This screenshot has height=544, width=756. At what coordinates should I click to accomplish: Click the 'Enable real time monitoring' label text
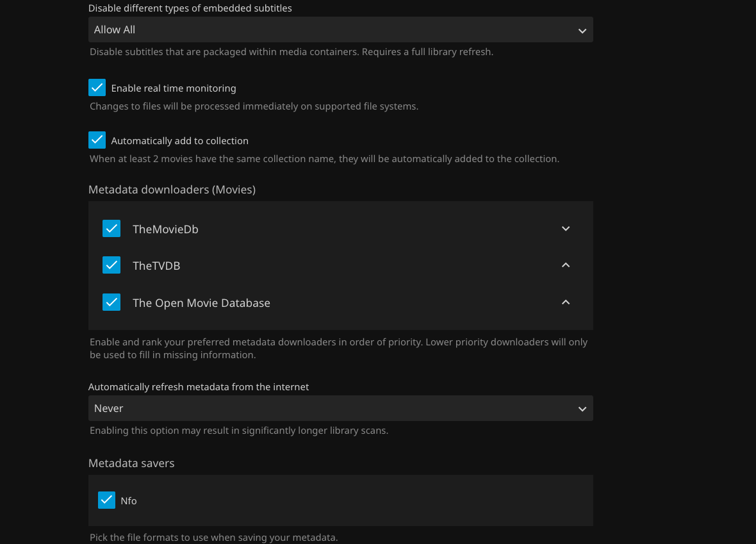[174, 88]
